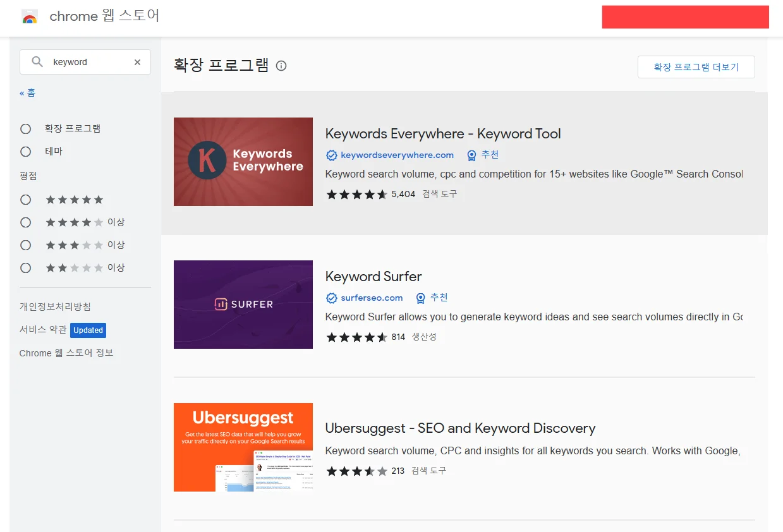Select the four stars 이상 rating filter

26,222
